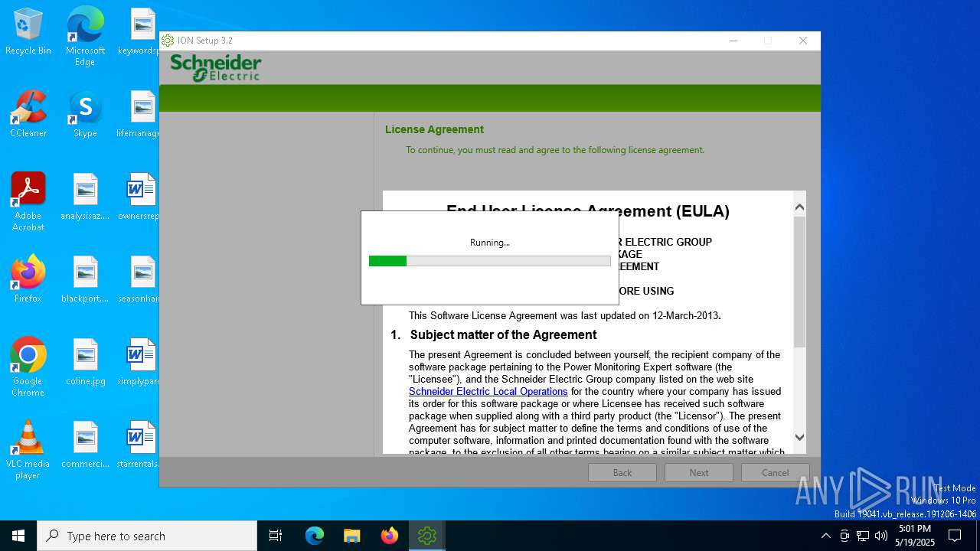The height and width of the screenshot is (551, 980).
Task: Click the EULA vertical scrollbar thumb
Action: tap(799, 282)
